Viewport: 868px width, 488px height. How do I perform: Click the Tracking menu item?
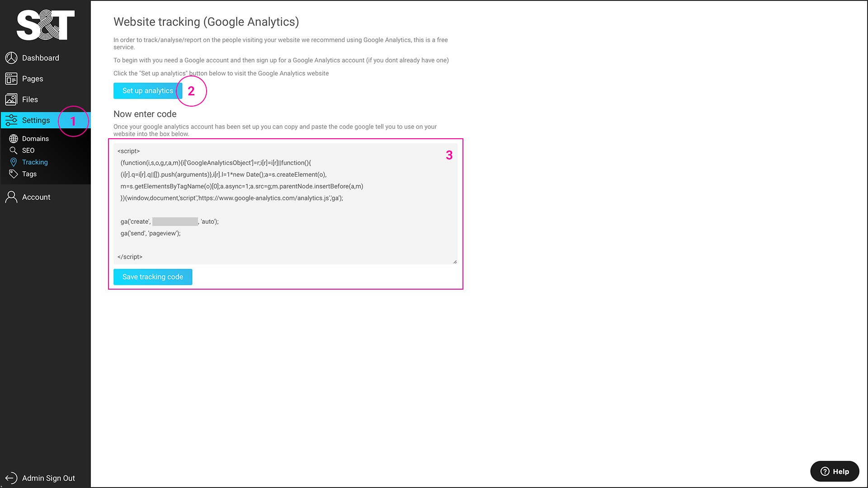click(x=34, y=161)
